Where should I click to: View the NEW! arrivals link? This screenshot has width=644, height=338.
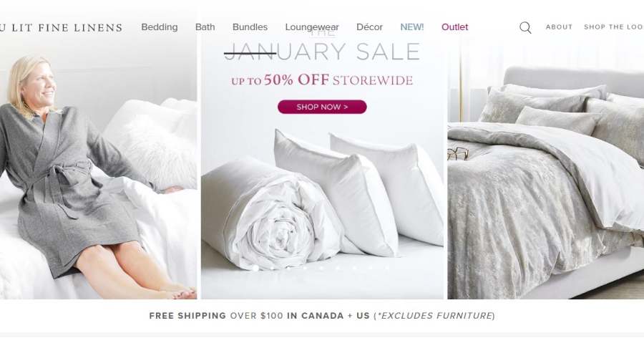(x=412, y=27)
